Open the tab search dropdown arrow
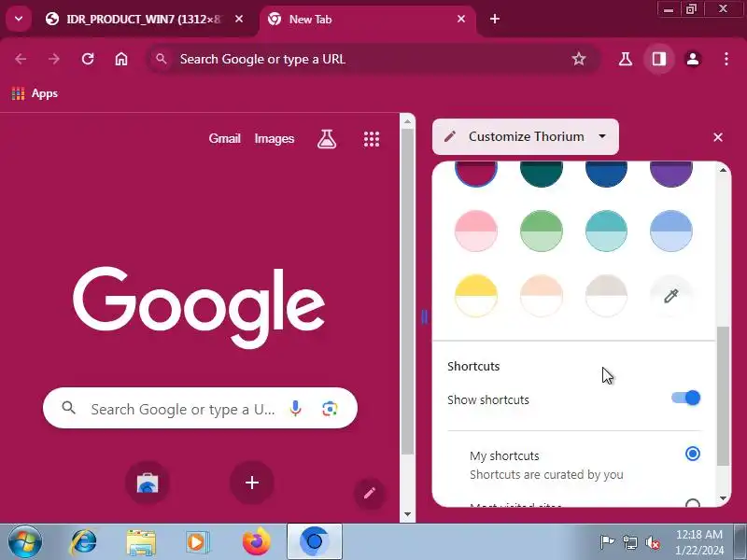The height and width of the screenshot is (560, 747). point(19,19)
